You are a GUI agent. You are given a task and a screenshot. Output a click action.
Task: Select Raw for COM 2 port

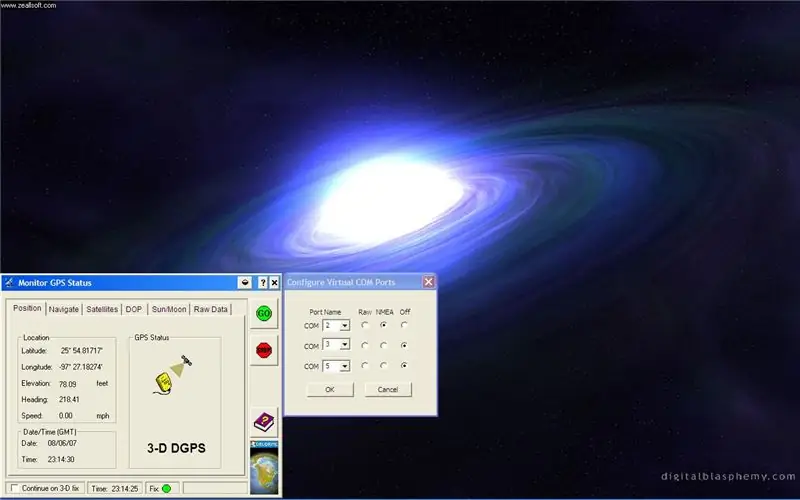pyautogui.click(x=365, y=324)
